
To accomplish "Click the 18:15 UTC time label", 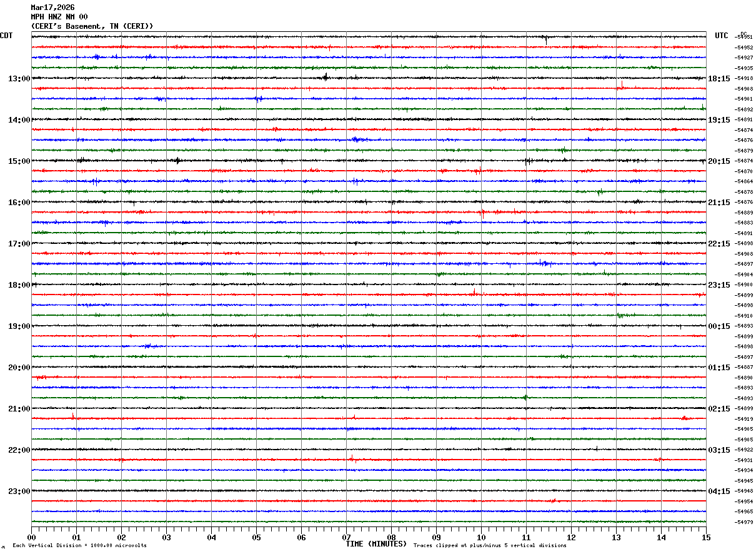I will click(719, 79).
